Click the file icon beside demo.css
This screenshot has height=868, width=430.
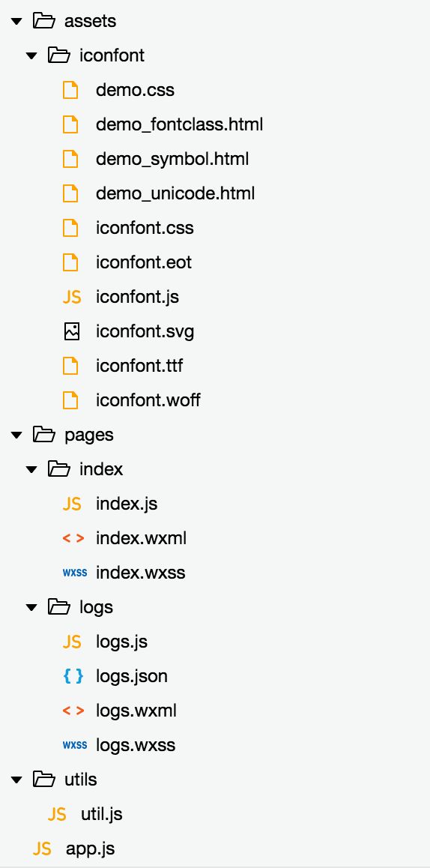click(x=70, y=90)
